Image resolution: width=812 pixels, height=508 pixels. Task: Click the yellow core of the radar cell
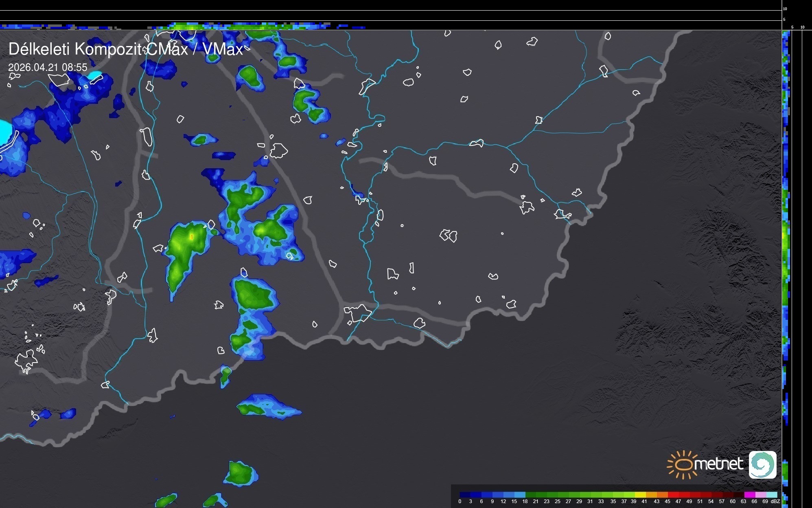pyautogui.click(x=192, y=237)
